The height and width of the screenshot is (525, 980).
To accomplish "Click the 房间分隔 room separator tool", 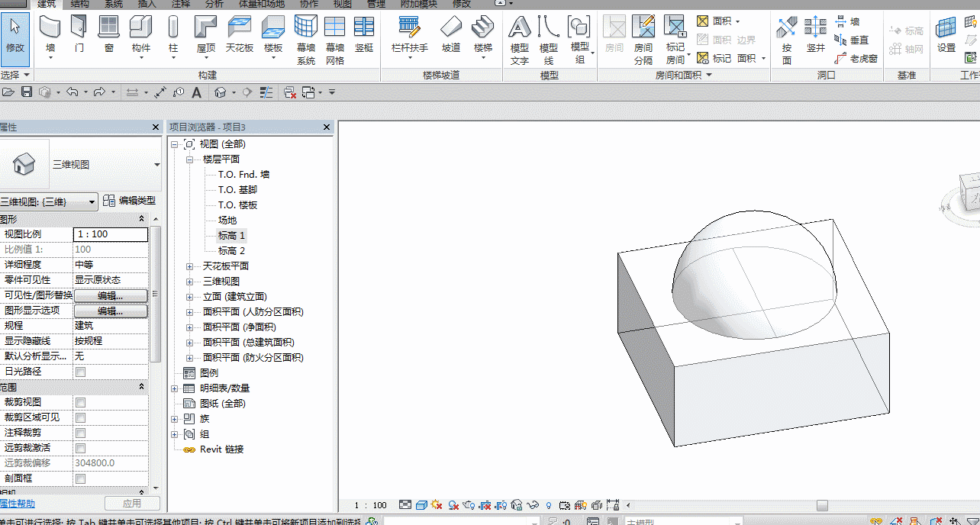I will pos(643,40).
